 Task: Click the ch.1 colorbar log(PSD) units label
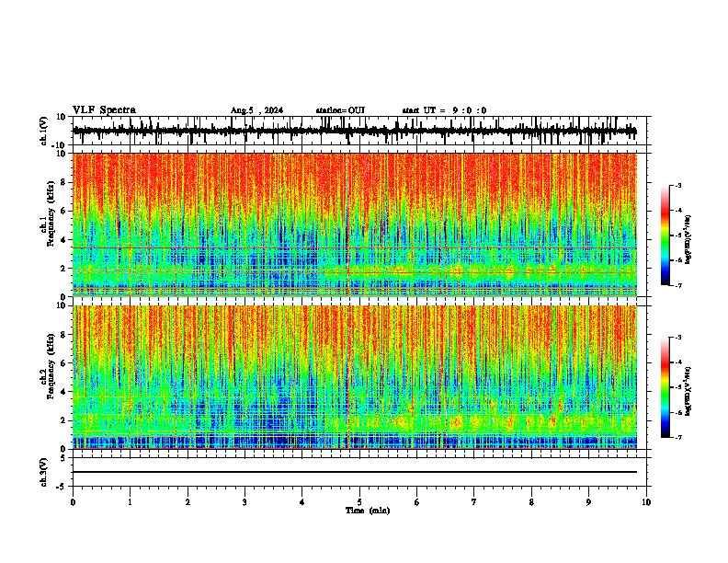click(688, 240)
